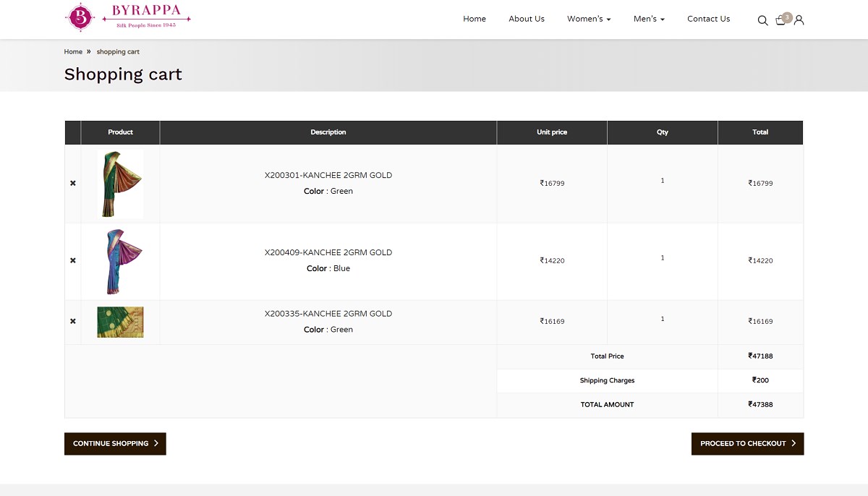
Task: Remove X200409 blue saree from cart
Action: pos(73,260)
